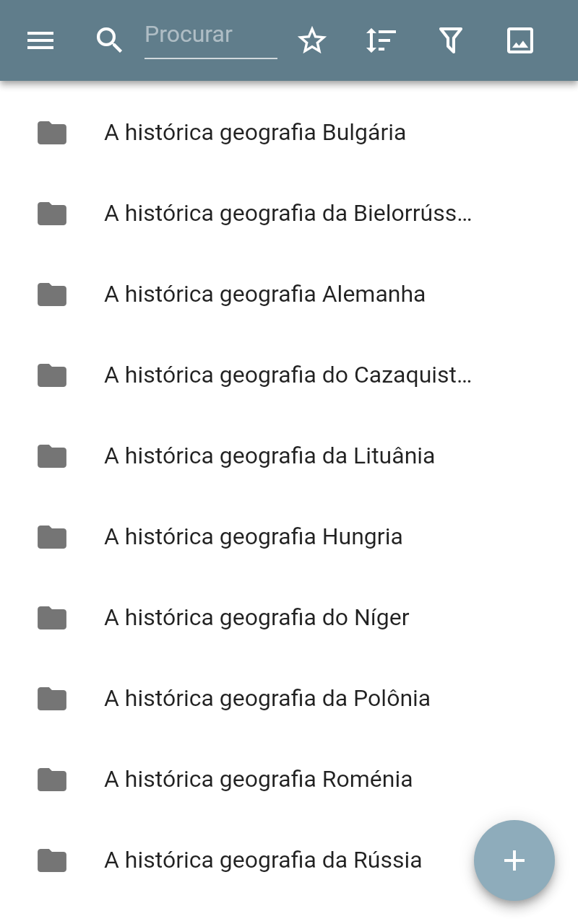578x924 pixels.
Task: Click folder icon beside Níger entry
Action: [x=52, y=618]
